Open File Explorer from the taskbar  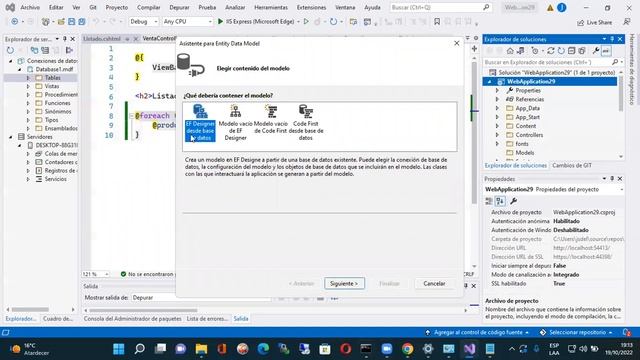tap(201, 349)
